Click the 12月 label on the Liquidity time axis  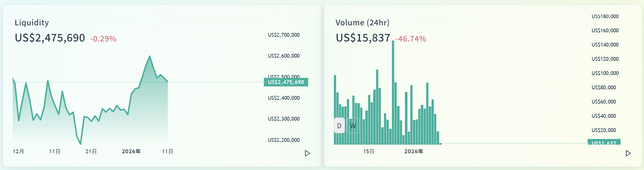(x=18, y=151)
